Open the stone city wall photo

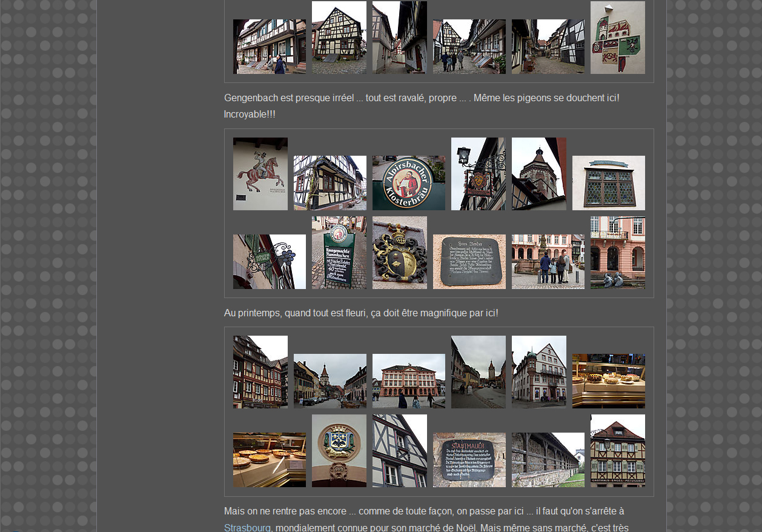548,460
